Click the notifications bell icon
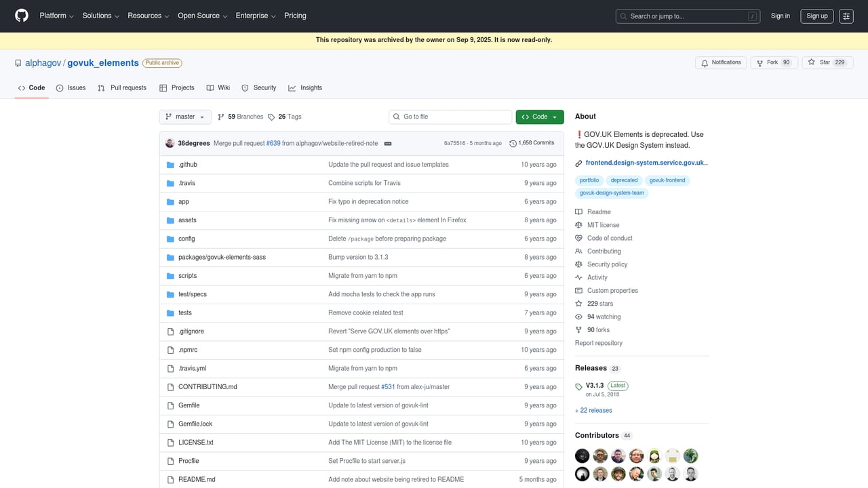868x488 pixels. point(705,62)
